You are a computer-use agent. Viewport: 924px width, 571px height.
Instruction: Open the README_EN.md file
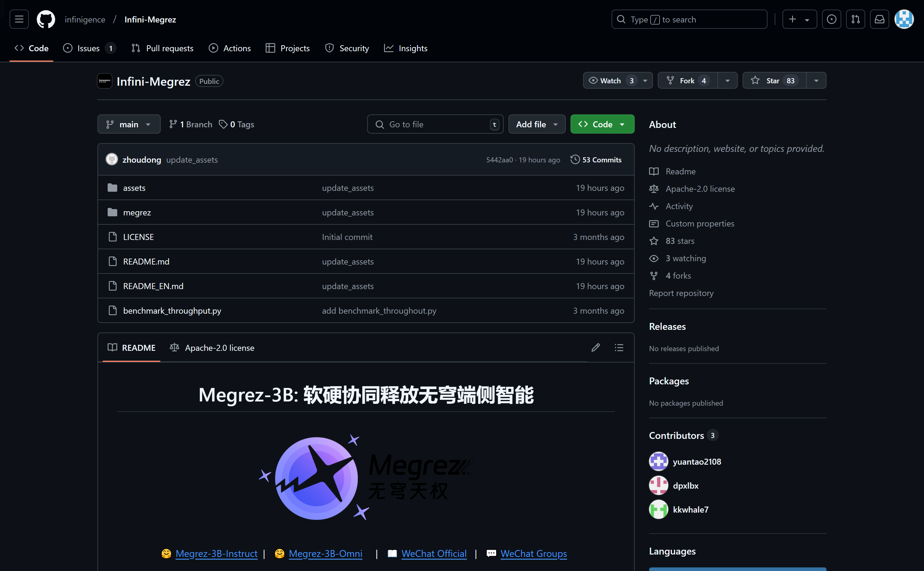153,286
